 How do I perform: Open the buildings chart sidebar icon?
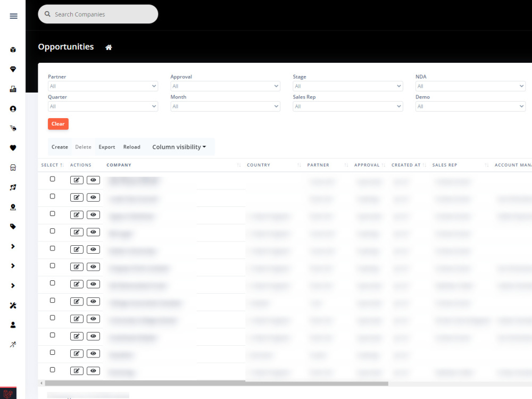13,89
